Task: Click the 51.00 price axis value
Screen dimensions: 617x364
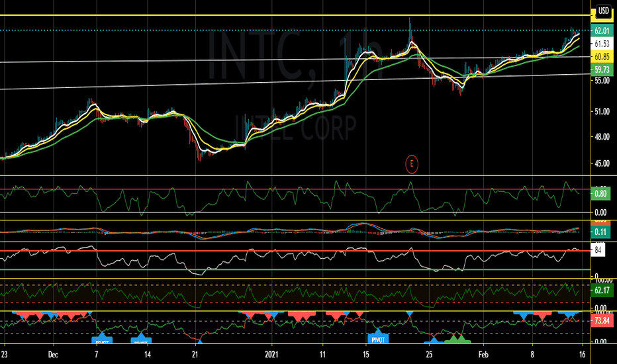Action: (x=602, y=111)
